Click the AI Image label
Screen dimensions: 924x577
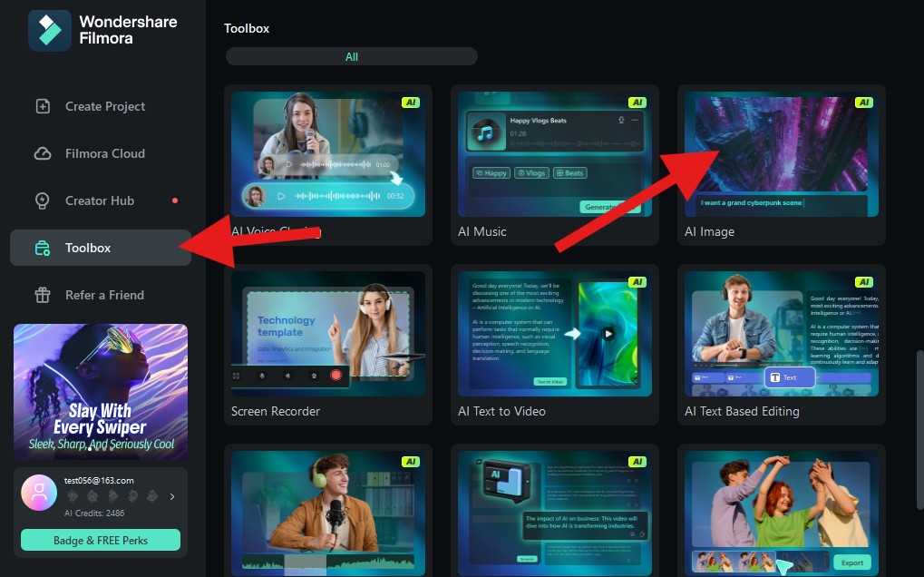click(709, 231)
